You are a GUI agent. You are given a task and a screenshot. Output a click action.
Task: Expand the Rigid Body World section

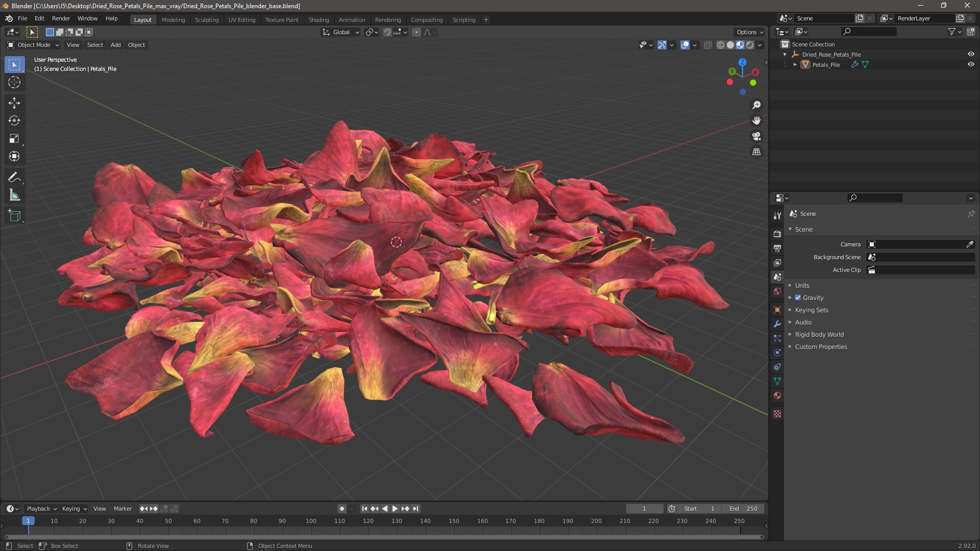819,335
